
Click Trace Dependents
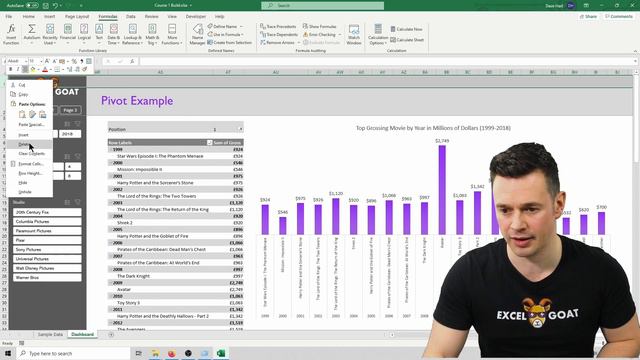[x=279, y=35]
